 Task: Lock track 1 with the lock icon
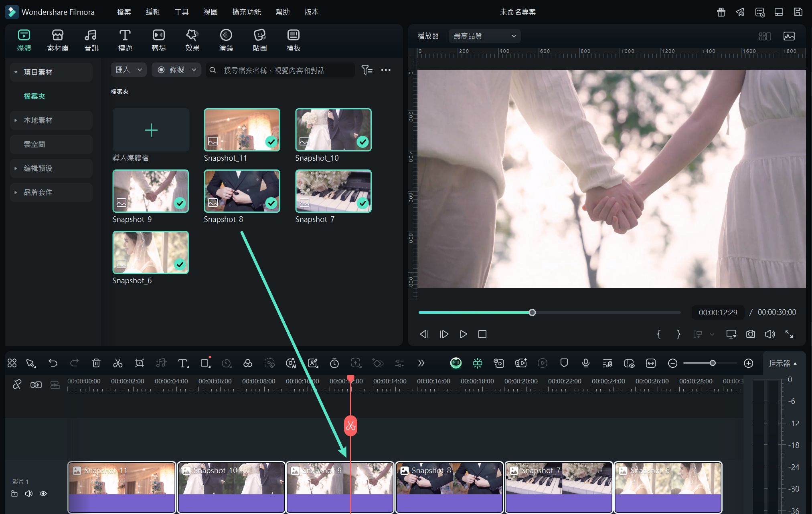[14, 494]
